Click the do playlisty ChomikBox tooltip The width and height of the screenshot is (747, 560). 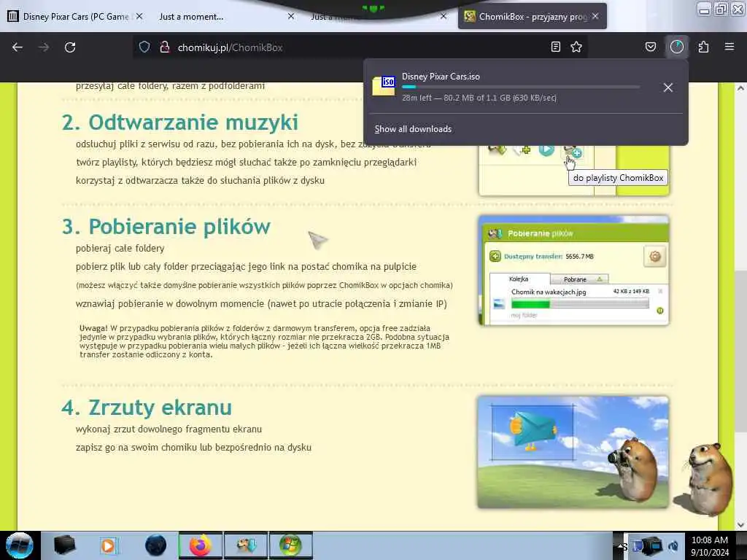tap(618, 178)
